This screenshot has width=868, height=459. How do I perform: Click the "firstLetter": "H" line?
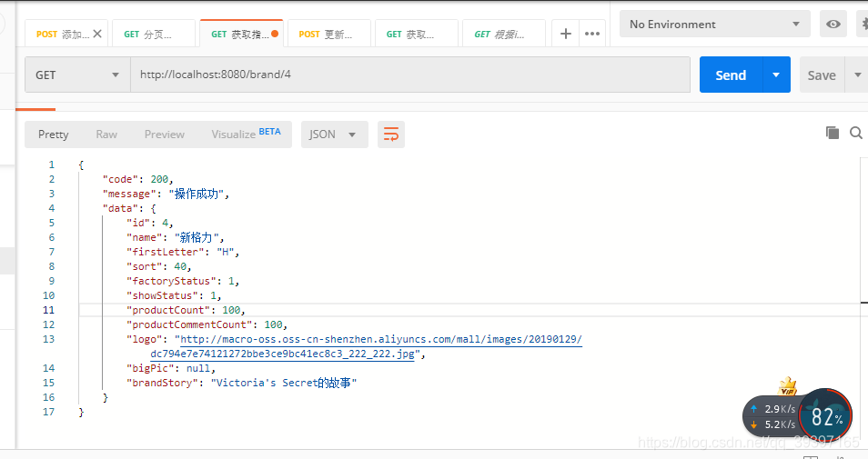(183, 252)
